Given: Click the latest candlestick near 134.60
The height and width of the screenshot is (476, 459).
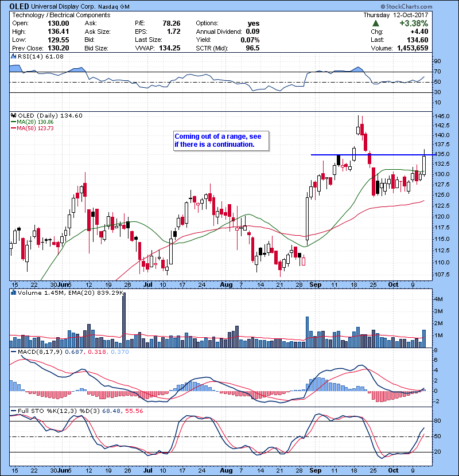Looking at the screenshot, I should [424, 165].
